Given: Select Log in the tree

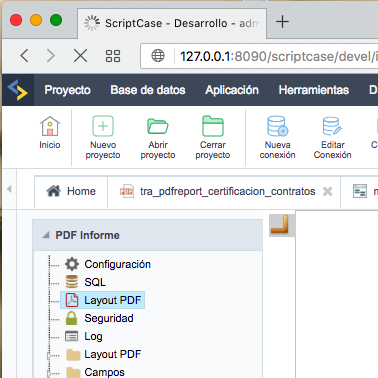Looking at the screenshot, I should point(93,336).
